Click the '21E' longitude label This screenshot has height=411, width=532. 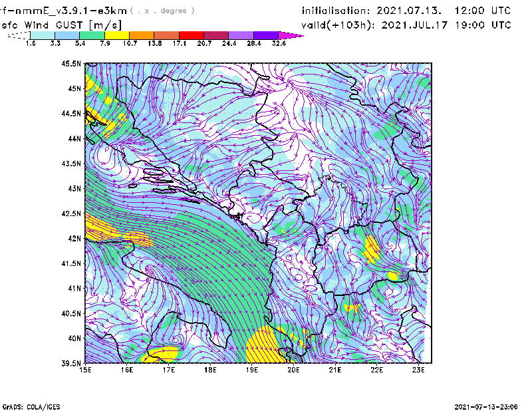click(335, 370)
